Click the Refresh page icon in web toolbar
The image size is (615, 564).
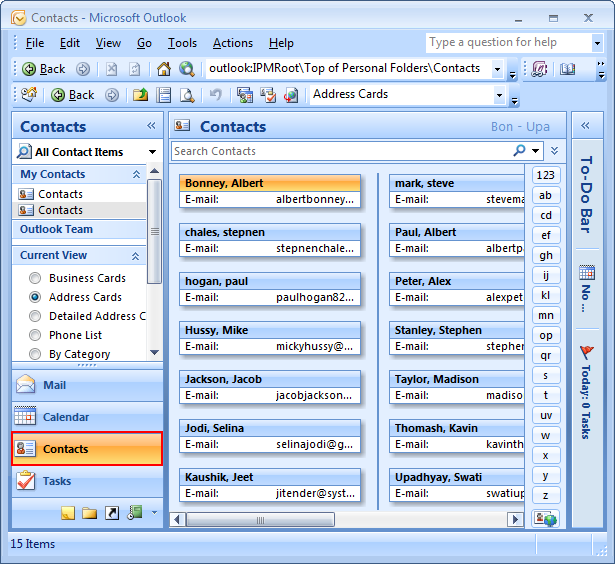135,69
